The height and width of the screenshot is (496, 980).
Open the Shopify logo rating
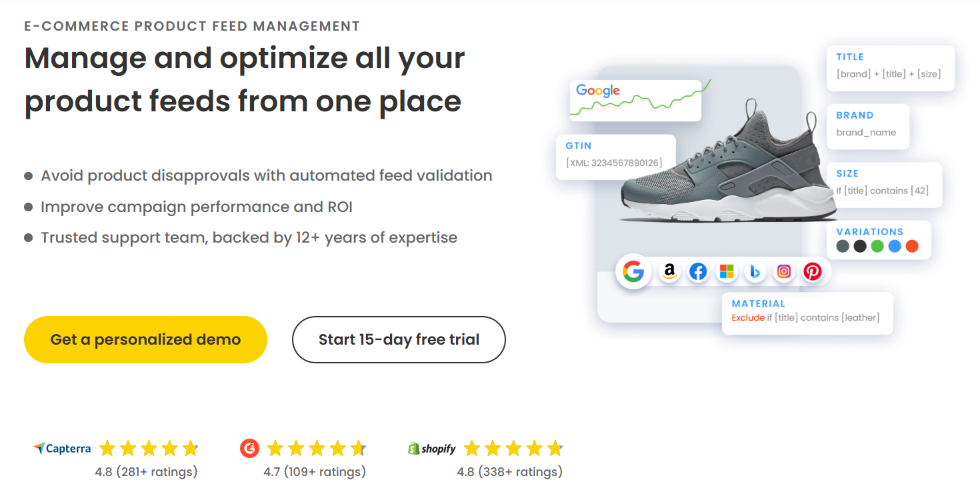pos(432,449)
